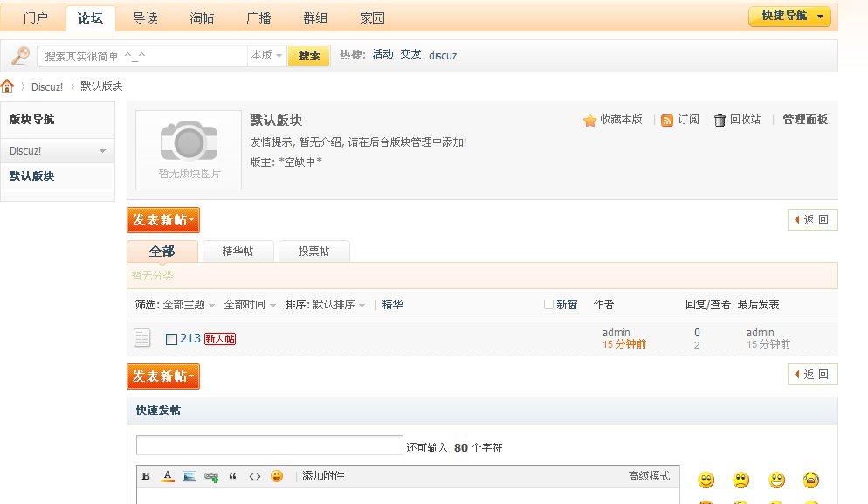This screenshot has width=868, height=504.
Task: Tick the checkbox beside thread 213
Action: pos(172,339)
